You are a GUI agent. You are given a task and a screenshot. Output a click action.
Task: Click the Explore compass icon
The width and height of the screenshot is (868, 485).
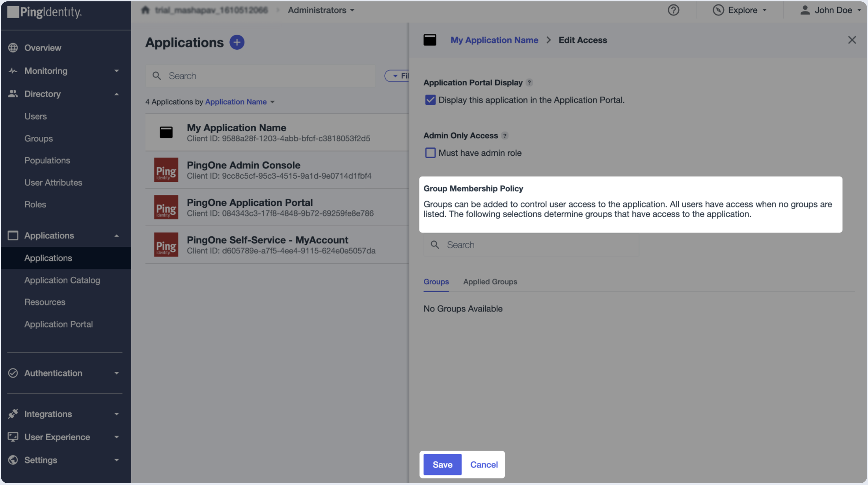[x=718, y=10]
